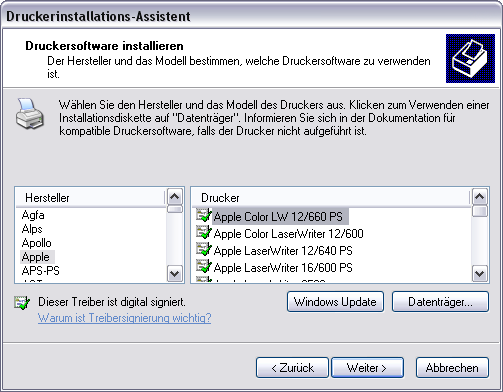Viewport: 503px width, 392px height.
Task: Select Agfa in the Hersteller list
Action: tap(33, 215)
